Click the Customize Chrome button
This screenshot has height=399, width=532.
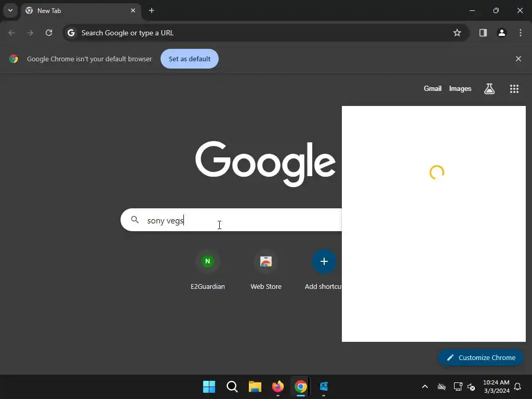pyautogui.click(x=481, y=357)
